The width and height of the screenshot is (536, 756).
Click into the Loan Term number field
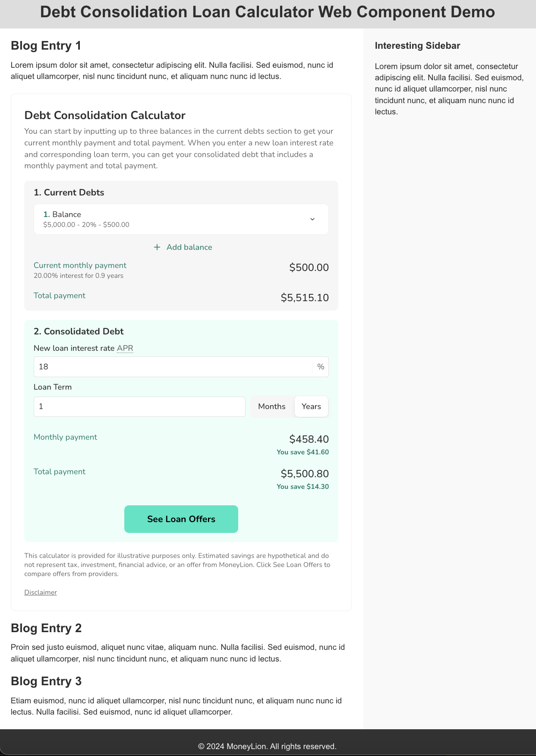coord(139,406)
